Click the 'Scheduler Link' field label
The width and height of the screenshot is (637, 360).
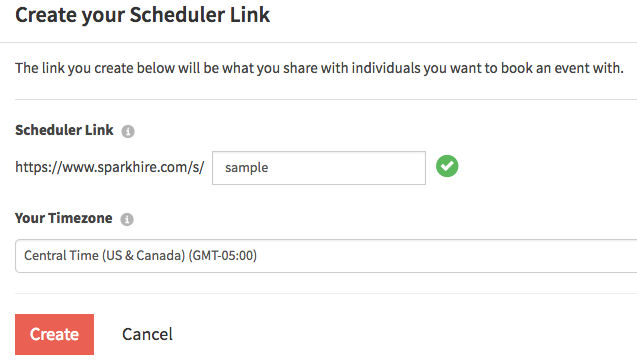pyautogui.click(x=64, y=130)
